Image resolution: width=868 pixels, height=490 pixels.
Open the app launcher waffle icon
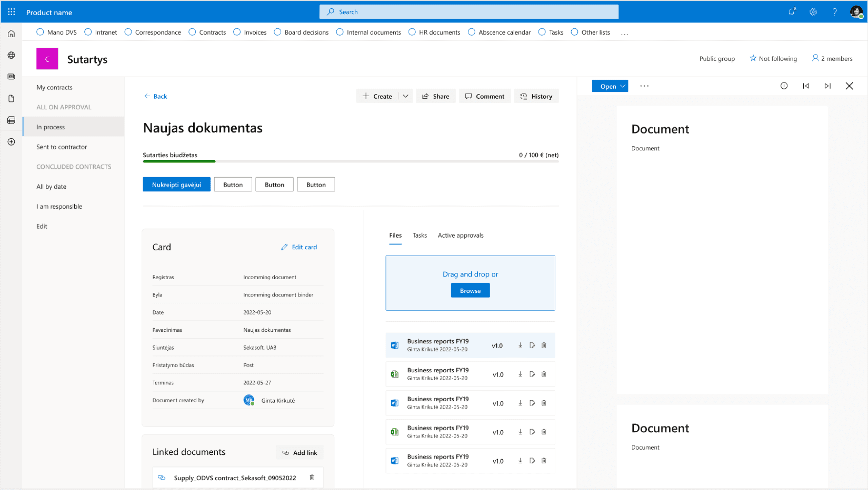[11, 12]
